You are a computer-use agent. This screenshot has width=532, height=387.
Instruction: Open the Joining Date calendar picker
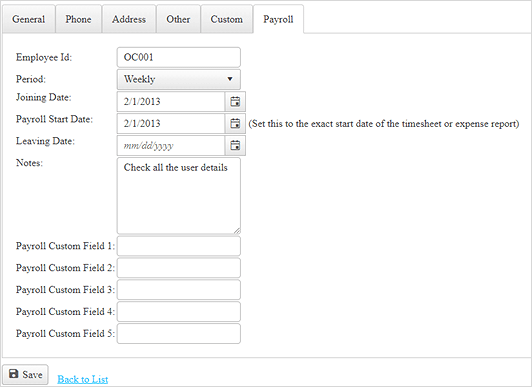point(235,101)
